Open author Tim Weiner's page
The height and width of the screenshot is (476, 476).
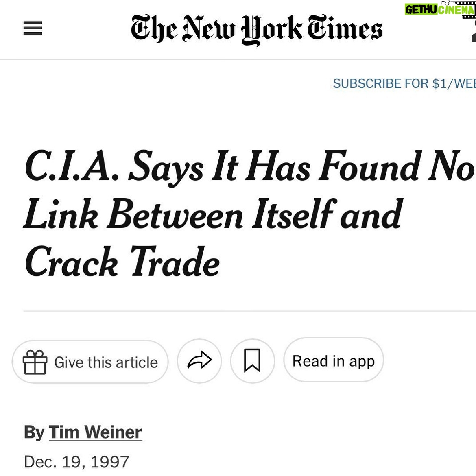point(95,432)
